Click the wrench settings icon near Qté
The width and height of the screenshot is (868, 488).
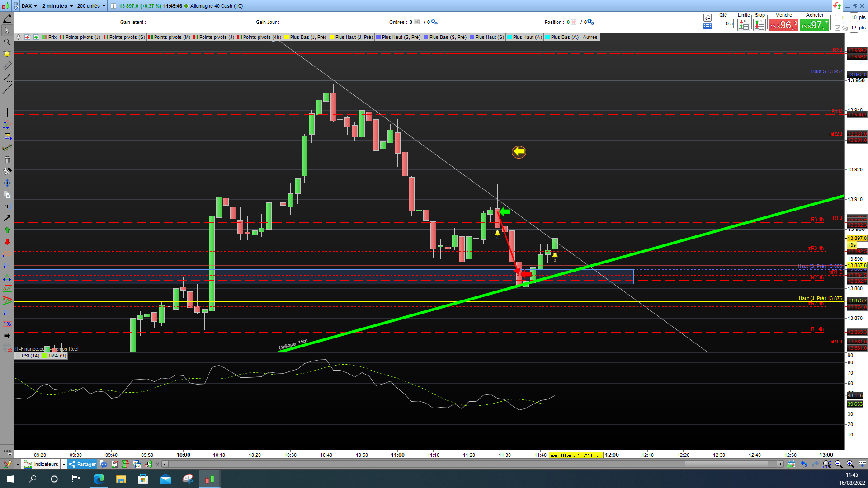[x=707, y=17]
